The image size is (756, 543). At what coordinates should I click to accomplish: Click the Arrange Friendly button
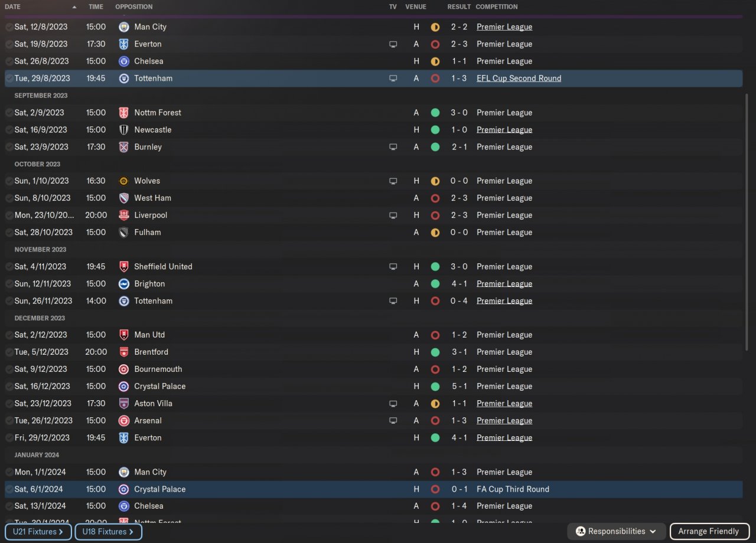pos(708,531)
